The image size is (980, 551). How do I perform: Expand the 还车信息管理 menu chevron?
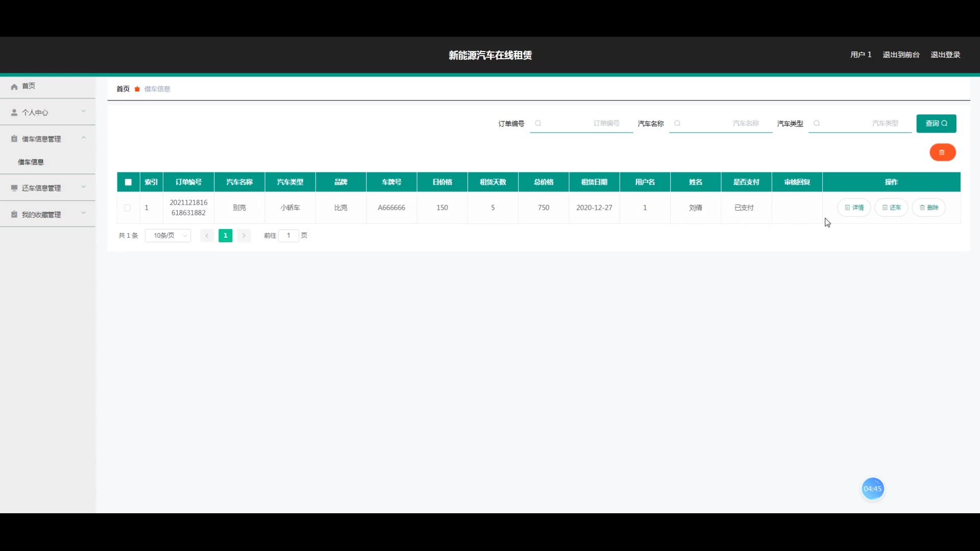[84, 187]
